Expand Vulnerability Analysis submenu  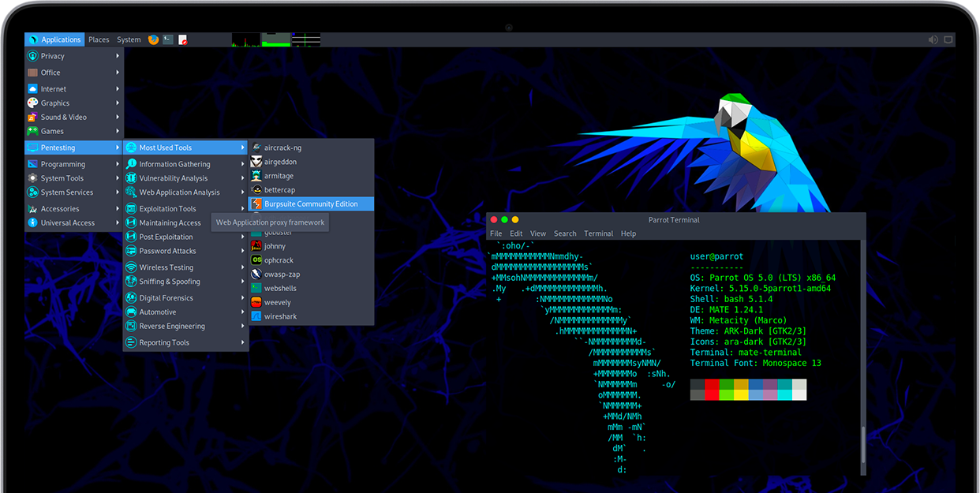coord(186,178)
